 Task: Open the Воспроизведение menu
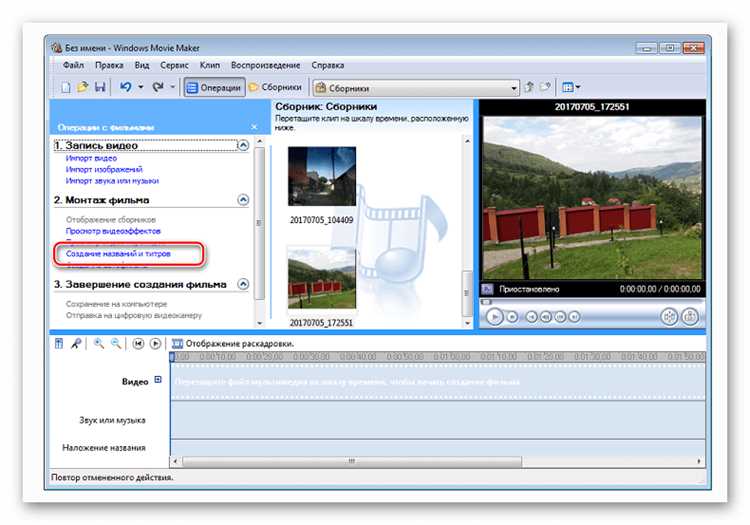[265, 65]
